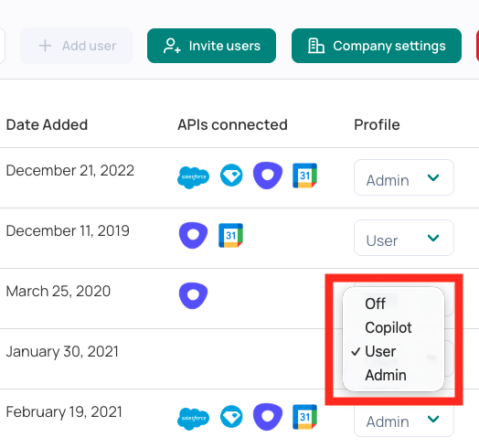Open User profile dropdown for December 11, 2019
479x448 pixels.
coord(404,238)
